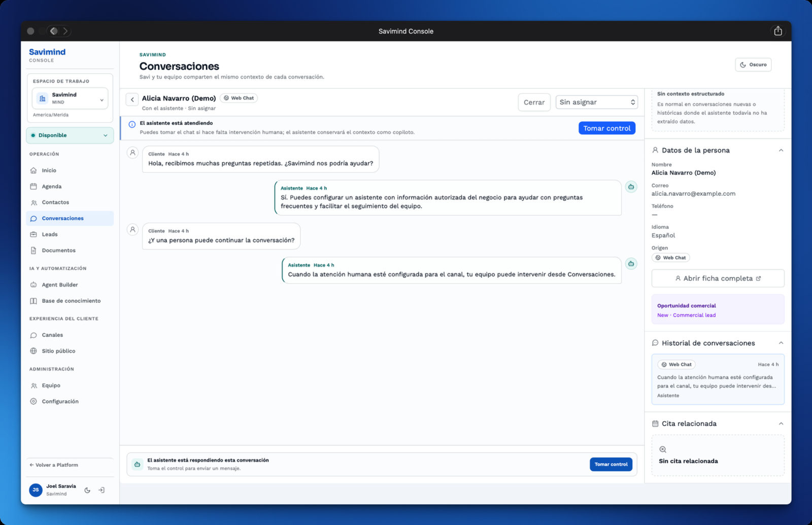Click Tomar control in the top banner
Image resolution: width=812 pixels, height=525 pixels.
[x=607, y=128]
